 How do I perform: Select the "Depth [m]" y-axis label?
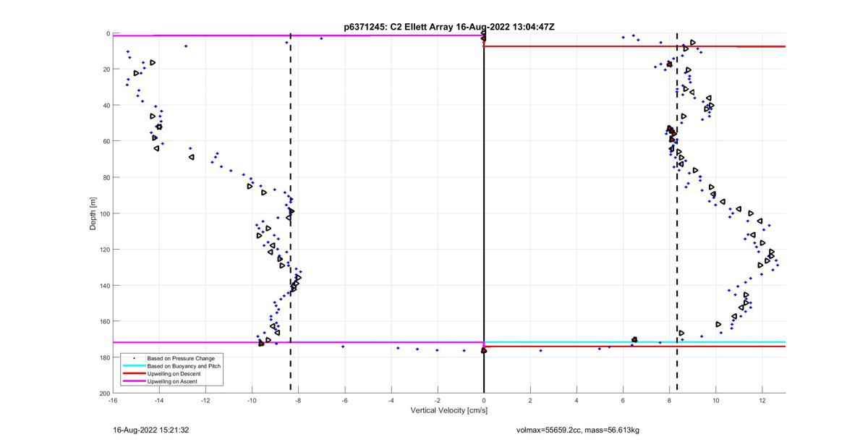point(93,213)
